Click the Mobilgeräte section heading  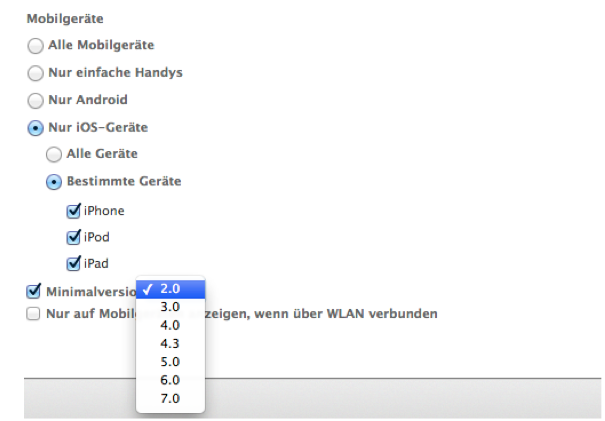(x=65, y=19)
